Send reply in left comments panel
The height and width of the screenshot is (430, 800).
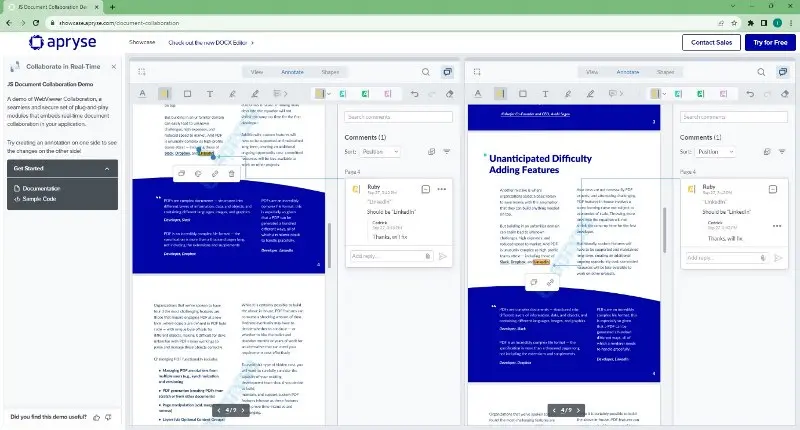click(x=443, y=256)
